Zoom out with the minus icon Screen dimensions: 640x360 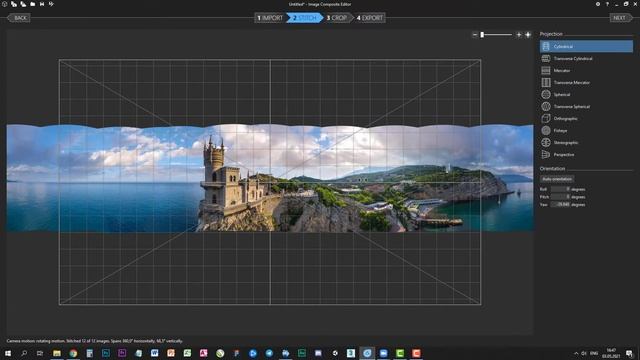coord(475,35)
